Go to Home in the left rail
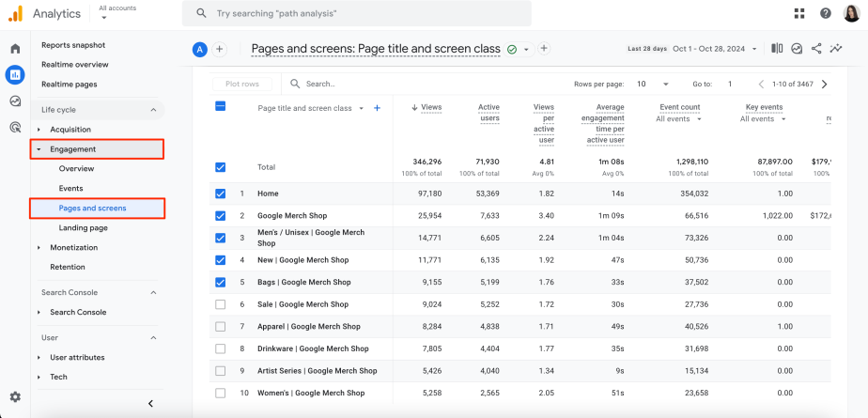Viewport: 868px width, 418px height. pos(15,49)
